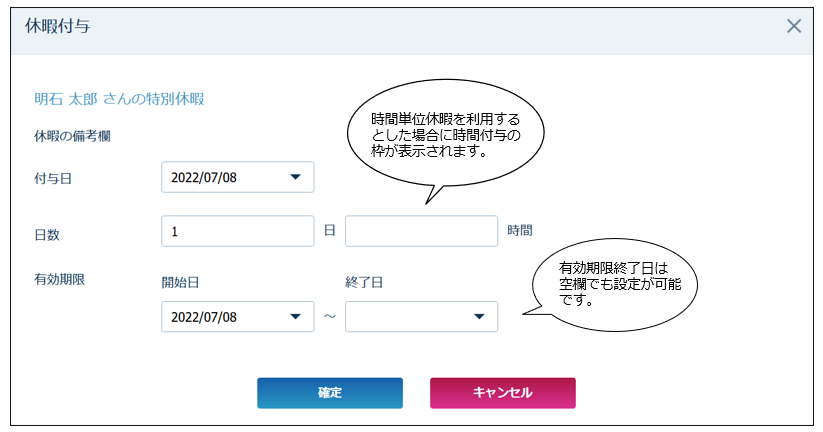Click the 付与日 label
This screenshot has width=823, height=432.
(53, 179)
